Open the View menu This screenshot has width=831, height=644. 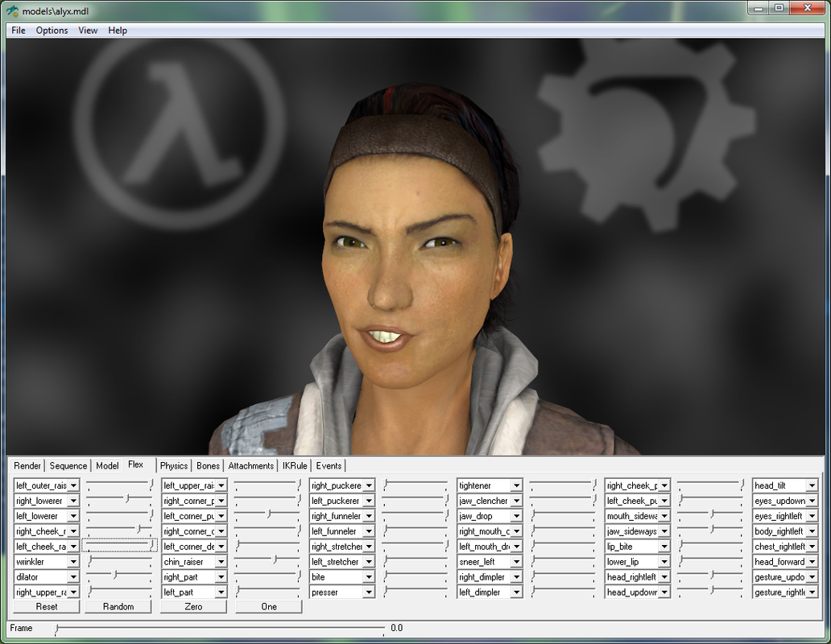pos(88,31)
